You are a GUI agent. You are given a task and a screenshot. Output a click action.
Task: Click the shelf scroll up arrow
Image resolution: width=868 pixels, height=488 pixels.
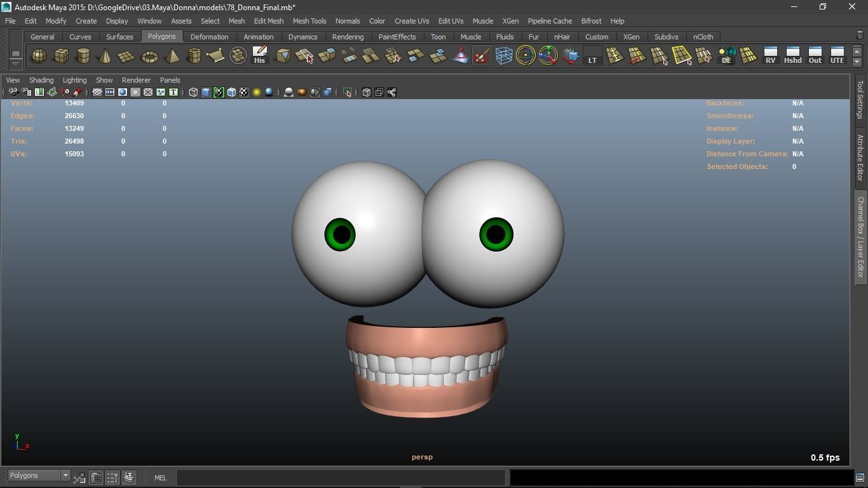857,51
